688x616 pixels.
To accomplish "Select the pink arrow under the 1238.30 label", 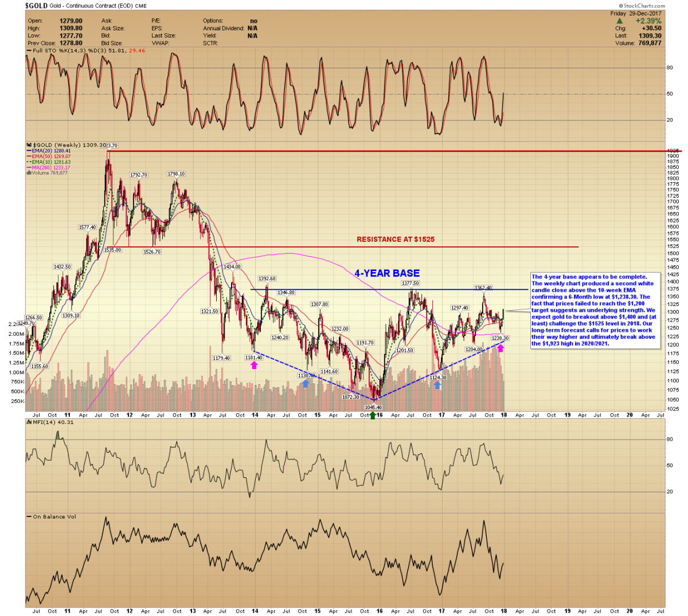I will click(501, 347).
